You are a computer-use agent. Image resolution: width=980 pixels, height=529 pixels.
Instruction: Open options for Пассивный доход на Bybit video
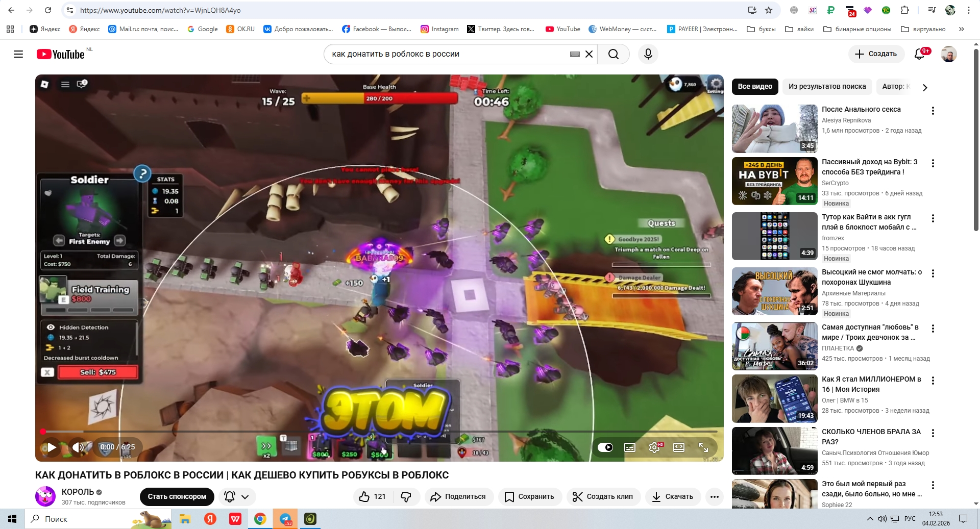pyautogui.click(x=933, y=163)
